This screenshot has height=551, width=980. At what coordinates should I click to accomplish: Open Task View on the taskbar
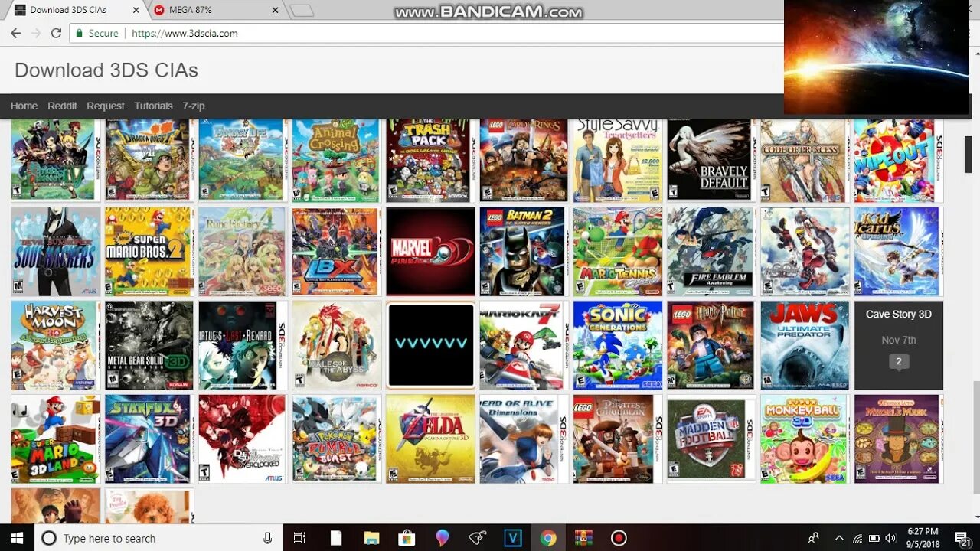pyautogui.click(x=299, y=538)
